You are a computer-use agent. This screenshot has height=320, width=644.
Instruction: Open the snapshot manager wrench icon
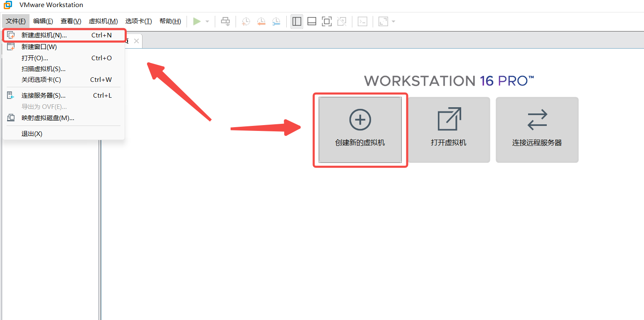pyautogui.click(x=276, y=21)
